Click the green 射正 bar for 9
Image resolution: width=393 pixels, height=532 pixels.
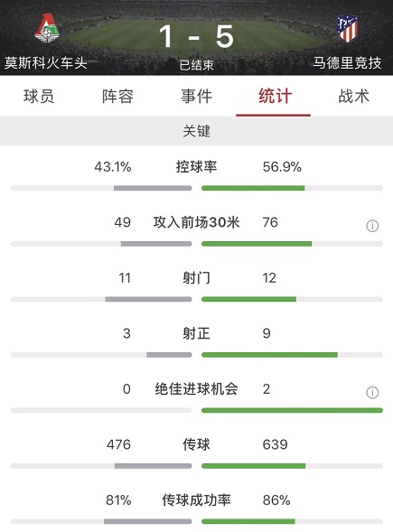tap(270, 355)
